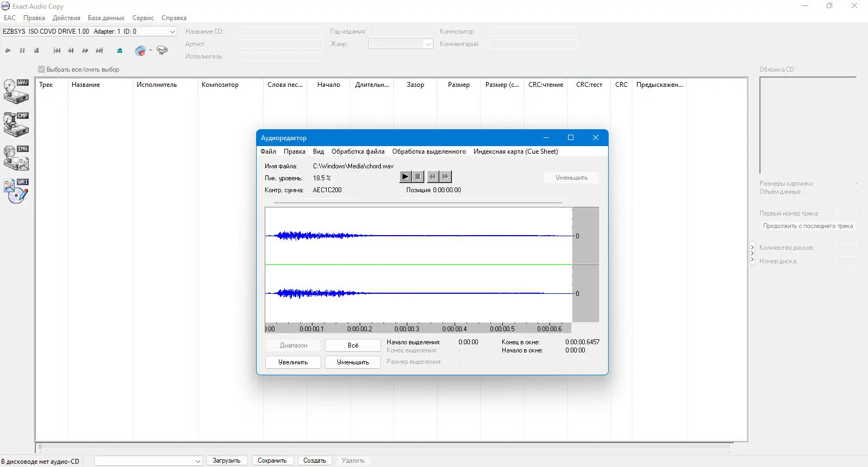Skip to next track in main toolbar
This screenshot has width=868, height=467.
pos(99,51)
